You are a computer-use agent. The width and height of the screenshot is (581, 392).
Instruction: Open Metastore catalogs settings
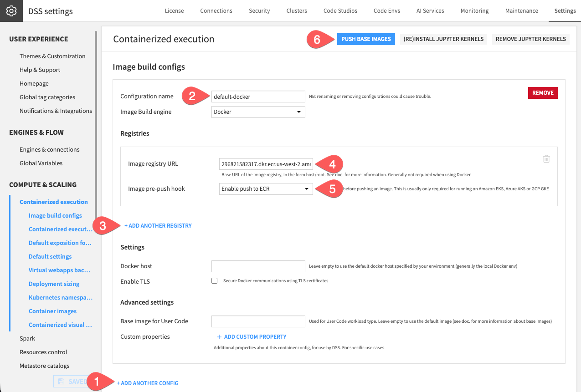(45, 366)
